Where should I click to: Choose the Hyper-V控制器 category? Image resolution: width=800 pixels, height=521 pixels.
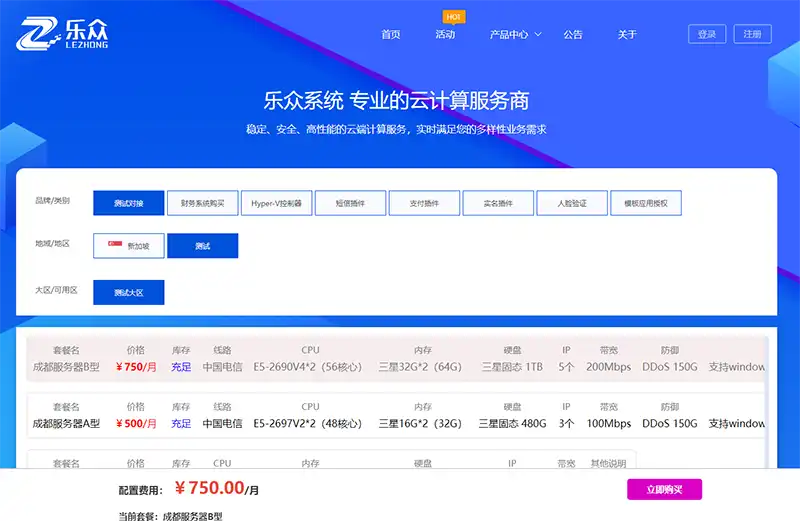tap(276, 203)
